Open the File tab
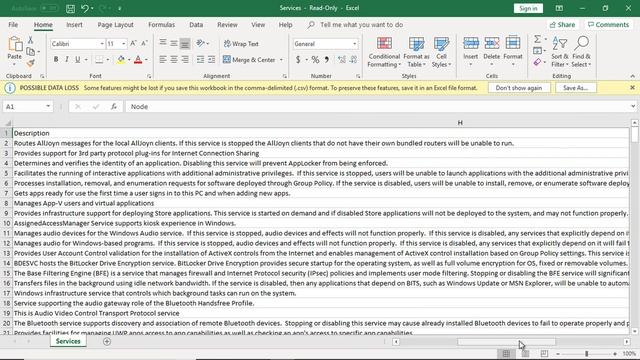Screen dimensions: 640x360 point(13,25)
